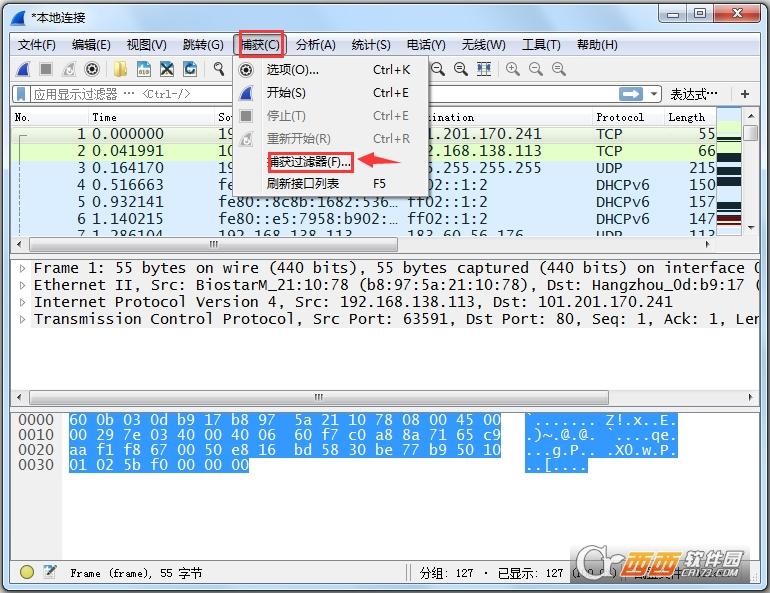Click the packet list vertical scrollbar thumb
Screen dimensions: 770x593
(x=750, y=133)
